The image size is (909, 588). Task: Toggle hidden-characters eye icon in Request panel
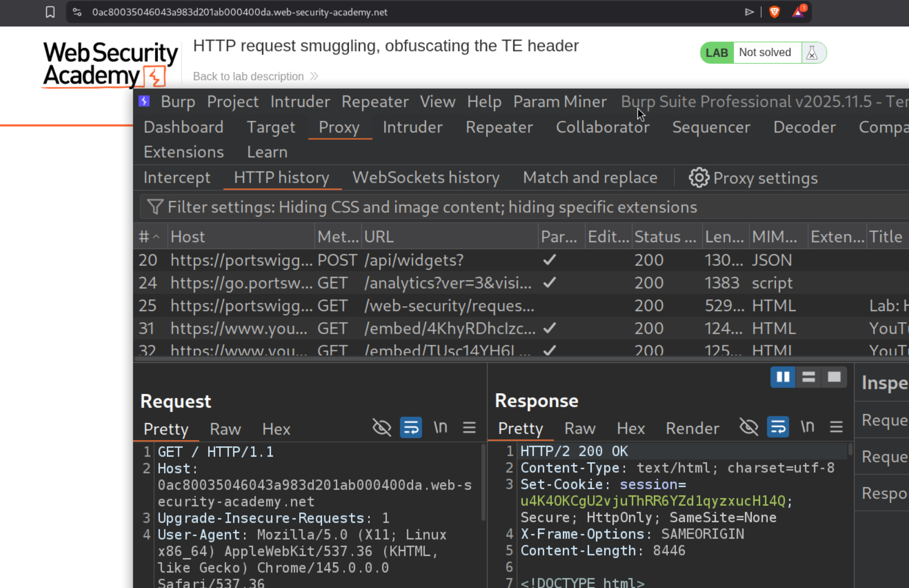tap(381, 427)
